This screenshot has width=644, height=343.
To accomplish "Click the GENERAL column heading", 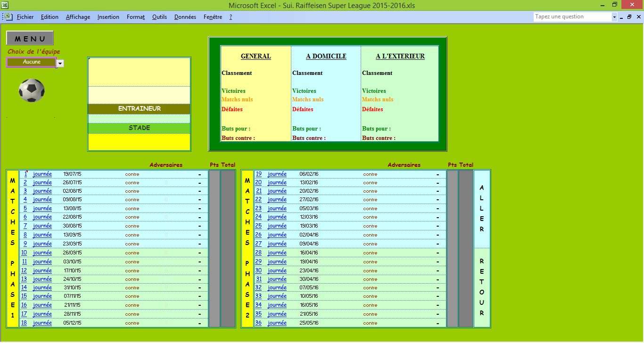I will pos(256,57).
